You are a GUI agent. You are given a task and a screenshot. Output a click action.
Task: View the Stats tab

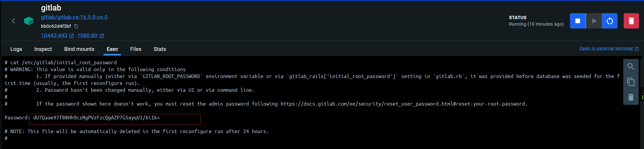point(160,49)
